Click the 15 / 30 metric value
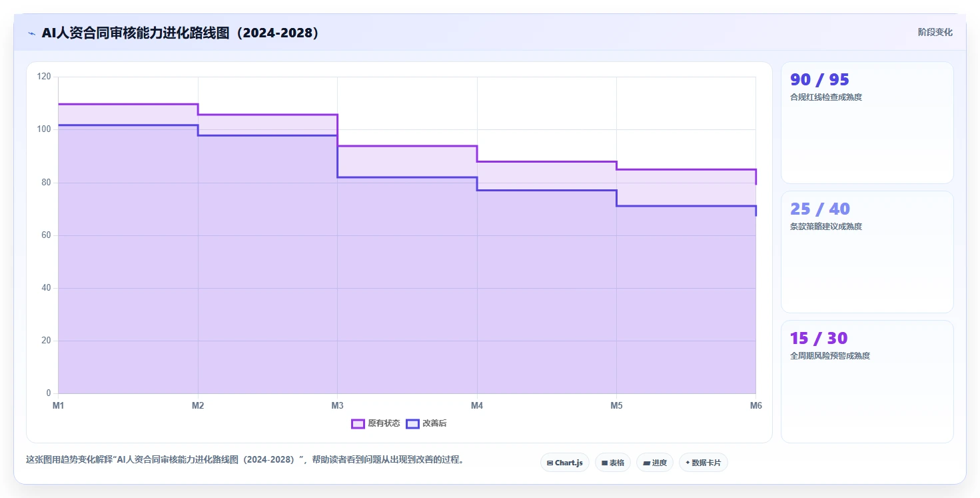Image resolution: width=980 pixels, height=498 pixels. (x=819, y=338)
